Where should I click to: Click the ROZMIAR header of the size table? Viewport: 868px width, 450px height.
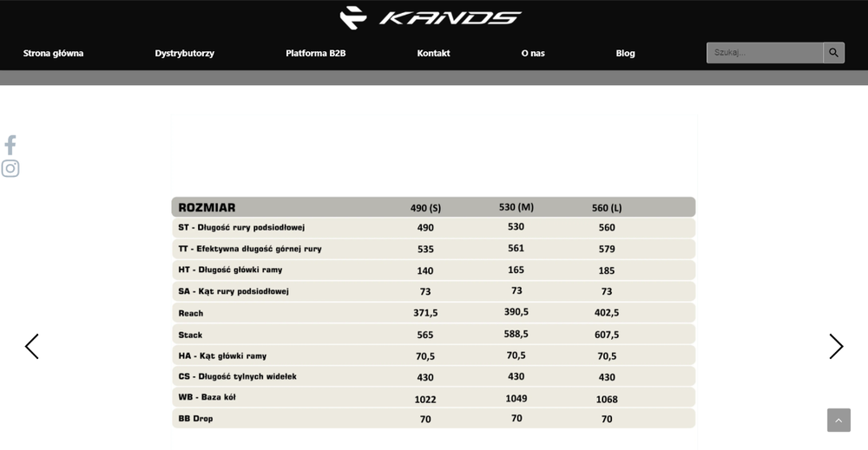[207, 207]
